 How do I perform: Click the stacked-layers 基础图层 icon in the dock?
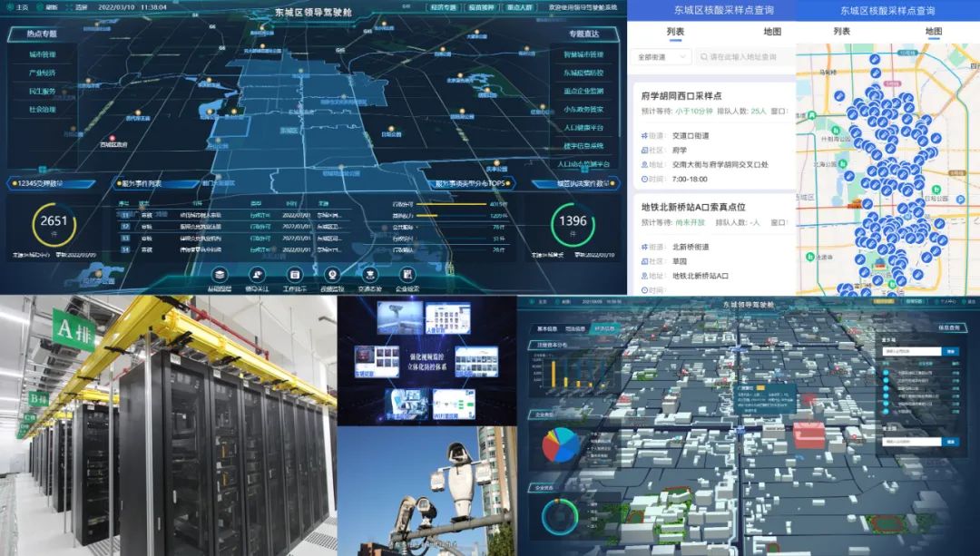(x=220, y=275)
